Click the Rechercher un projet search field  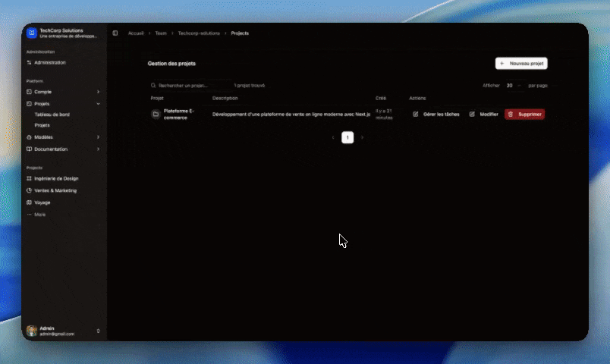[190, 86]
